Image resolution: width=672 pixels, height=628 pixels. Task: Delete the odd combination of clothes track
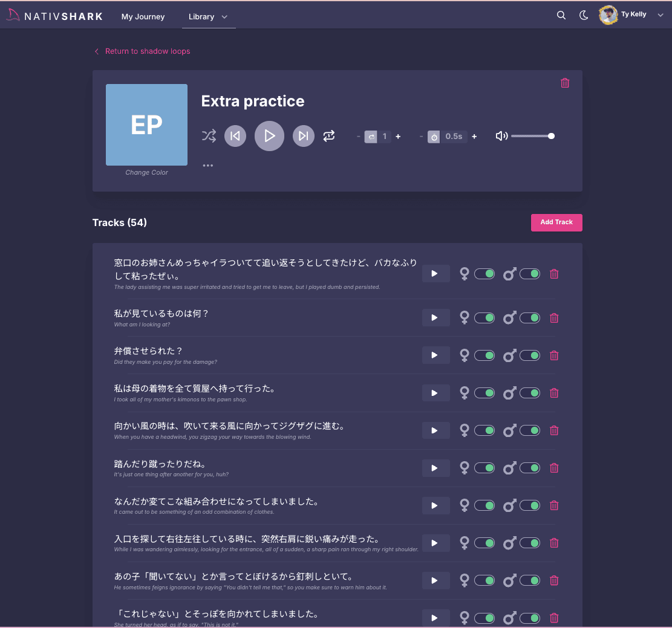[x=554, y=505]
